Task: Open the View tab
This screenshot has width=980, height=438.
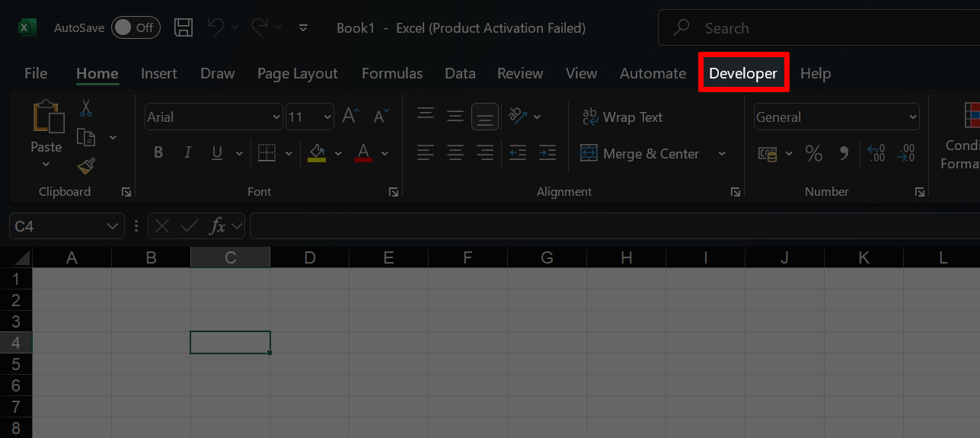Action: 582,73
